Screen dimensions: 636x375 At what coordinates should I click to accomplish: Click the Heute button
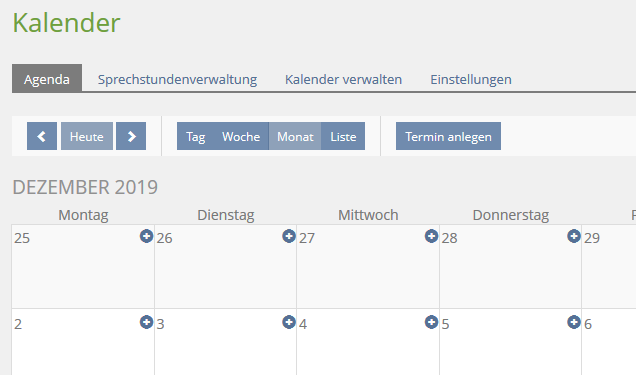87,136
